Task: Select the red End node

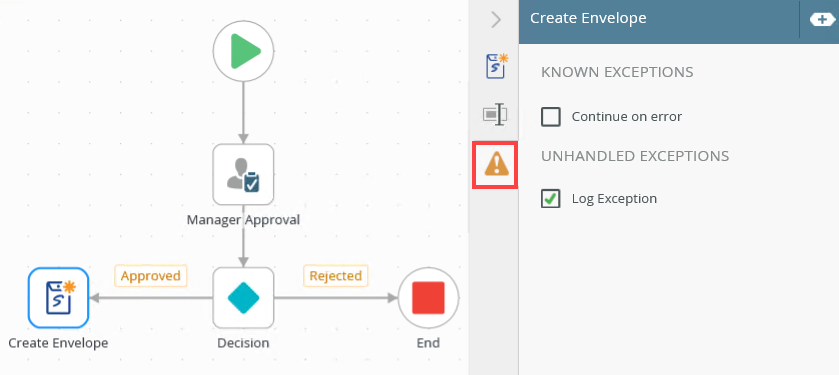Action: (428, 297)
